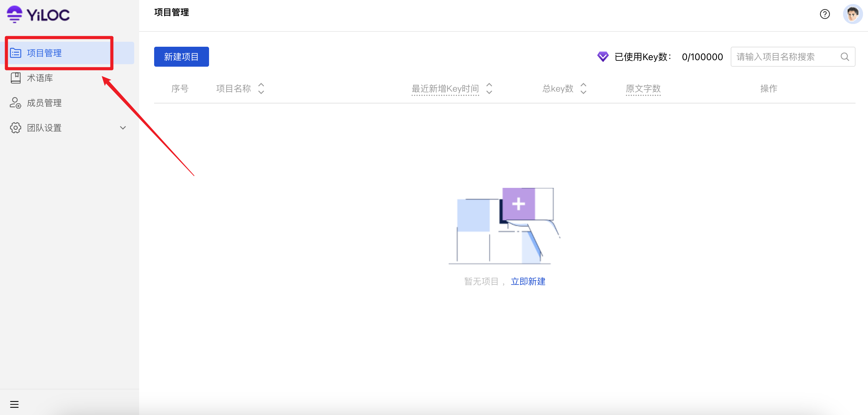
Task: Click the search magnifier icon
Action: click(x=844, y=57)
